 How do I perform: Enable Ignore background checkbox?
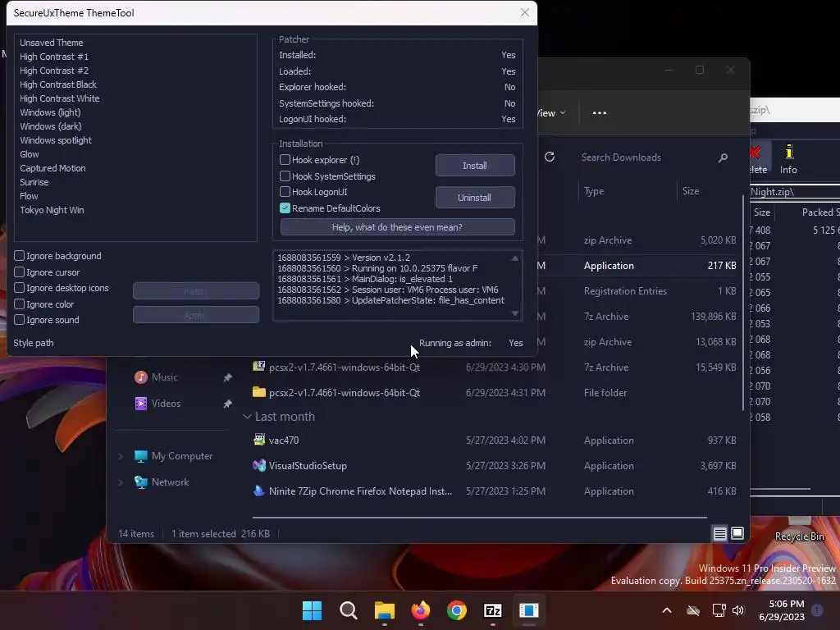(20, 256)
